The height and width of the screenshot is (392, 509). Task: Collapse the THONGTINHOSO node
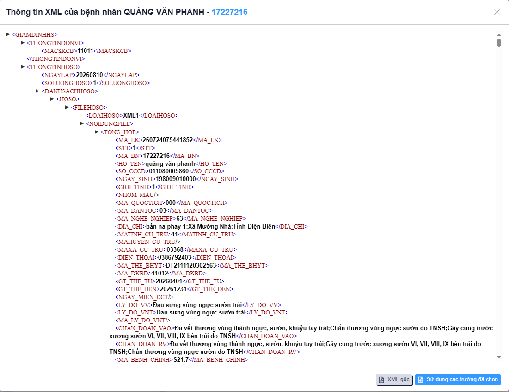23,67
